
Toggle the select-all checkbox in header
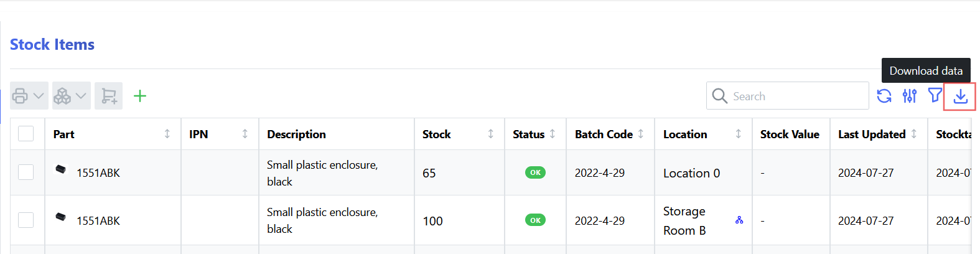click(26, 134)
